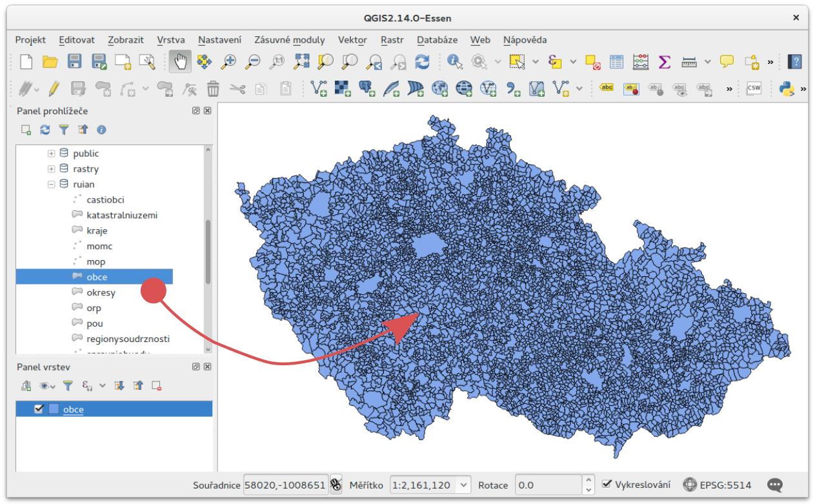Open the Measure tool dropdown arrow
This screenshot has height=504, width=815.
coord(708,62)
